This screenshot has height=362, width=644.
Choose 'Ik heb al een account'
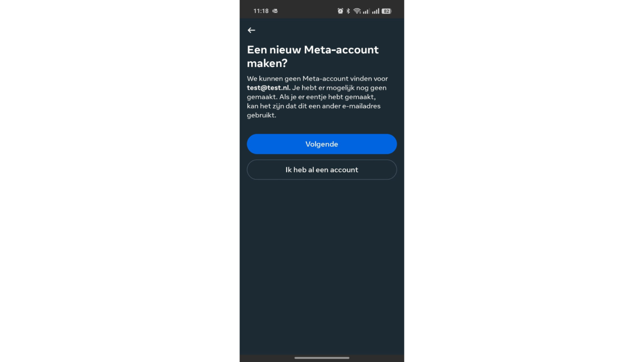pyautogui.click(x=322, y=170)
